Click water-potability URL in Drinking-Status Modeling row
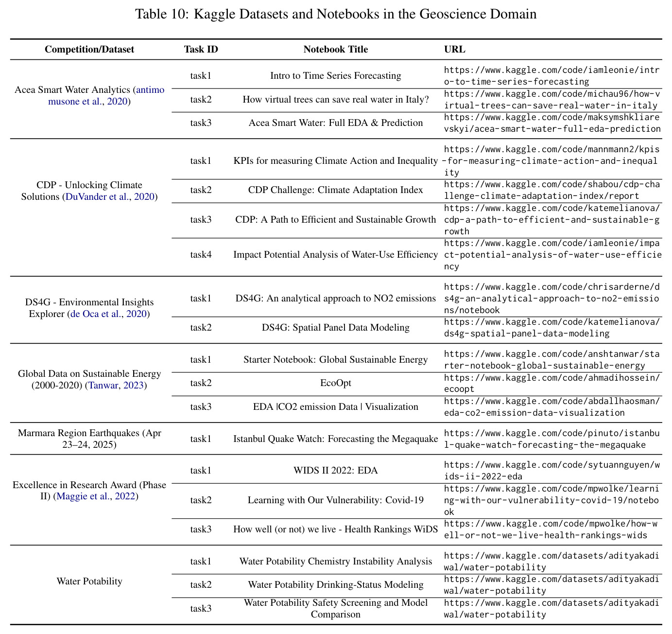Image resolution: width=672 pixels, height=634 pixels. (552, 584)
